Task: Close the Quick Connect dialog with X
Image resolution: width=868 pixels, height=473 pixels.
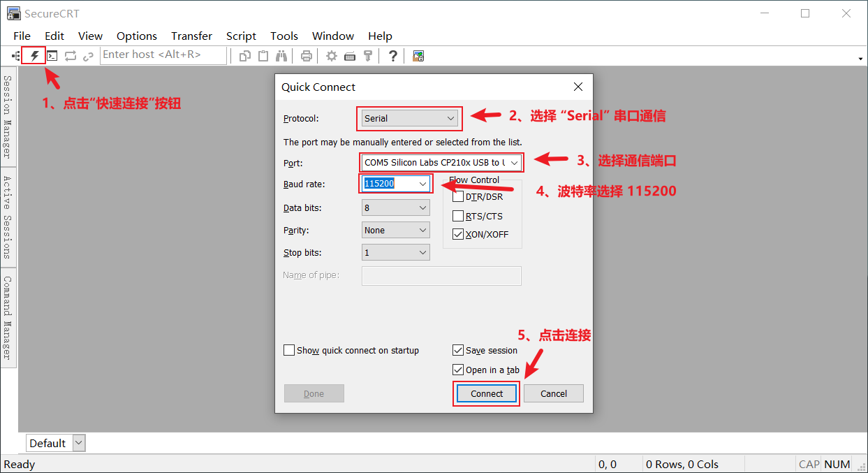Action: (578, 87)
